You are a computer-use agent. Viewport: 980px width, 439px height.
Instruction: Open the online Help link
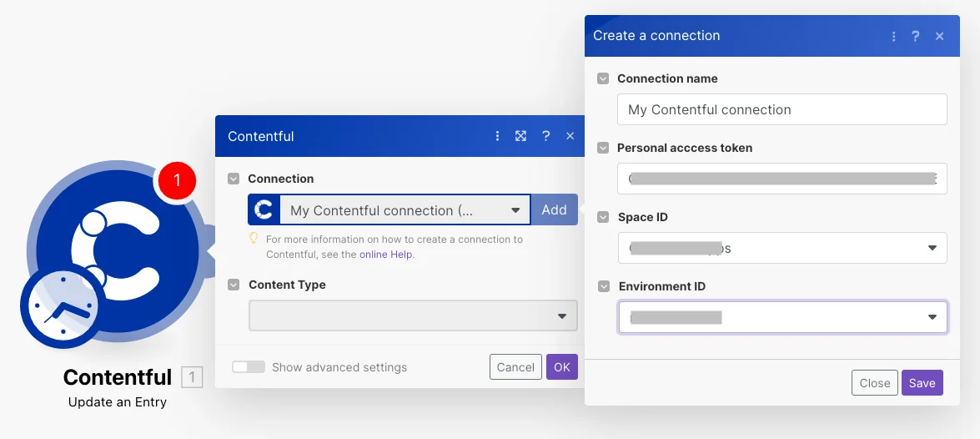click(386, 255)
